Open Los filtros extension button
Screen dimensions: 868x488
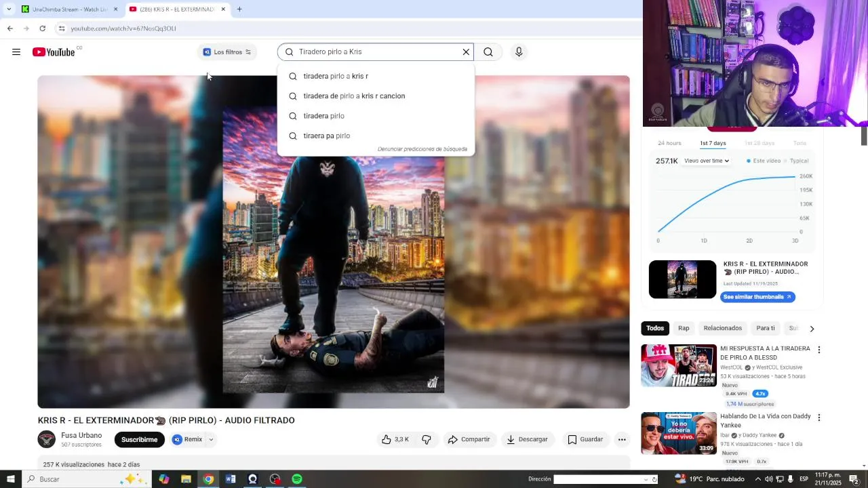(x=227, y=52)
